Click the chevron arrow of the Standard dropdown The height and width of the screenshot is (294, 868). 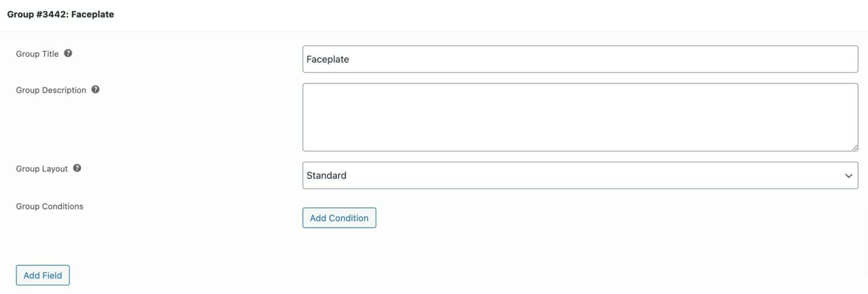(x=849, y=175)
